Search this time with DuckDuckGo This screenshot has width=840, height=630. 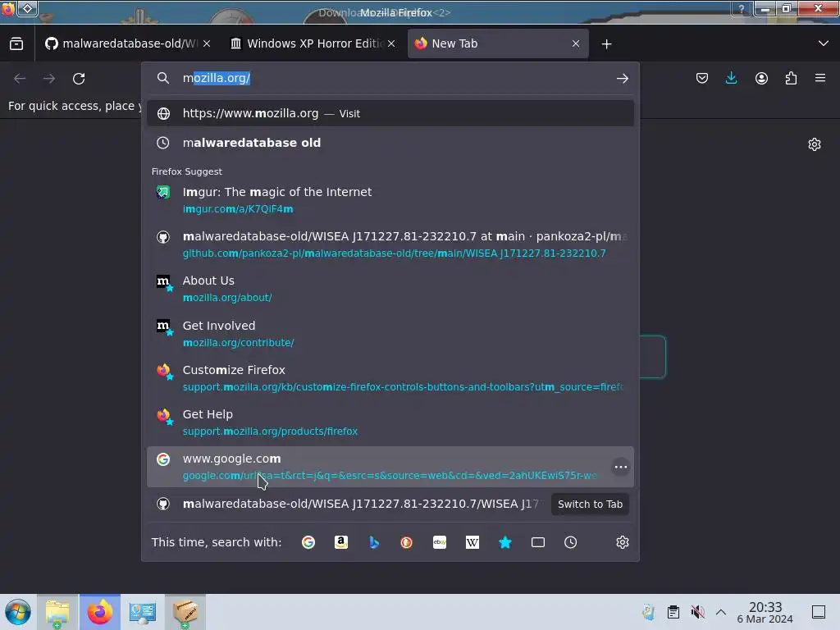[x=407, y=542]
